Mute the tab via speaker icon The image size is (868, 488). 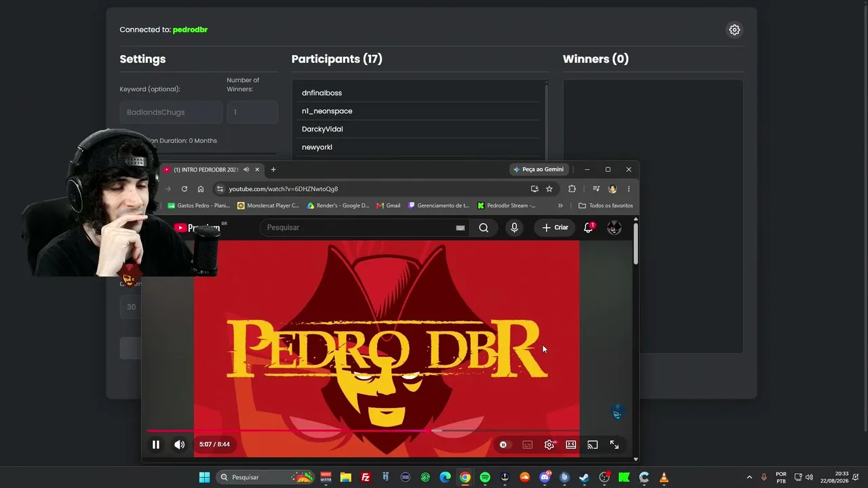[x=246, y=169]
